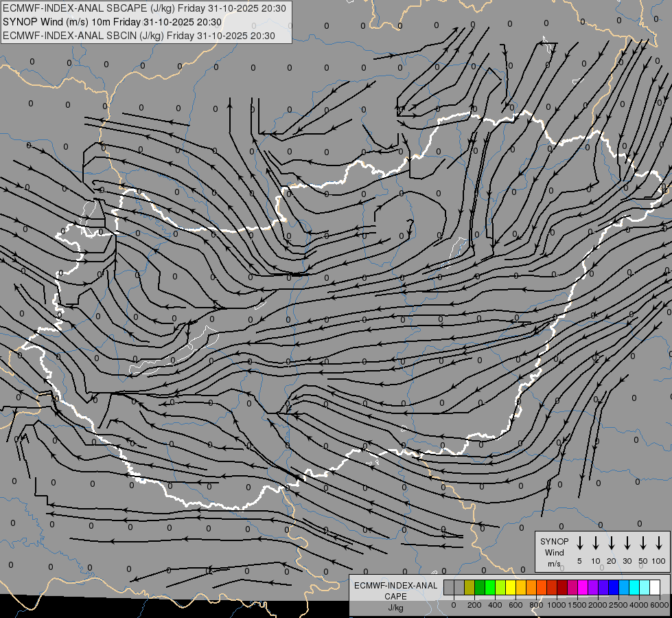
Task: Select the bright magenta CAPE legend swatch
Action: click(x=583, y=587)
